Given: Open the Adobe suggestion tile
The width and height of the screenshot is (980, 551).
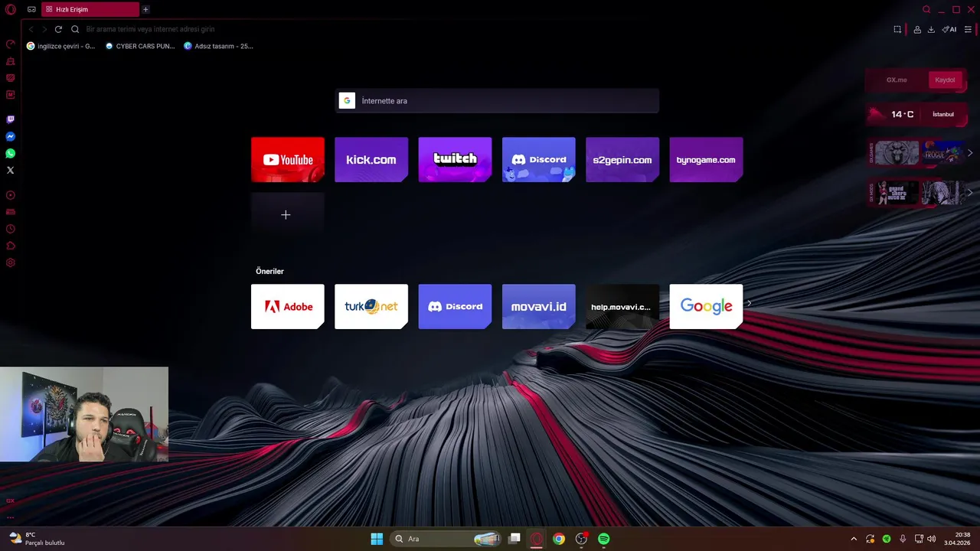Looking at the screenshot, I should coord(288,307).
